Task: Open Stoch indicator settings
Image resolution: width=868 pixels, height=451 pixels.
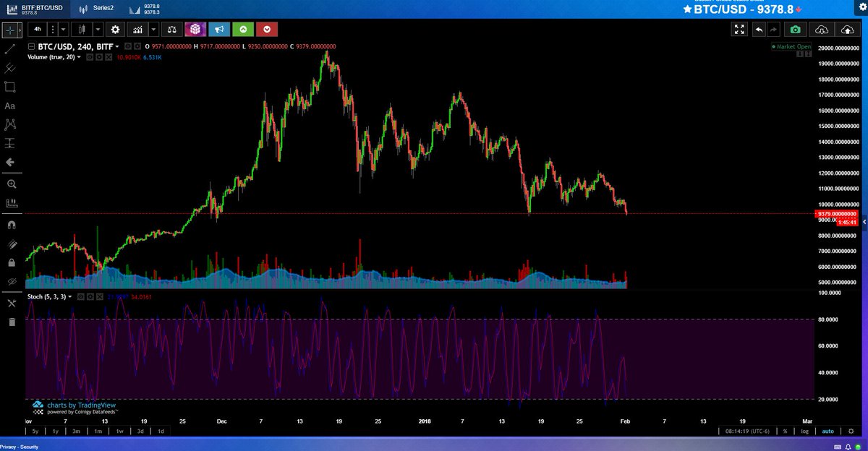Action: tap(90, 297)
